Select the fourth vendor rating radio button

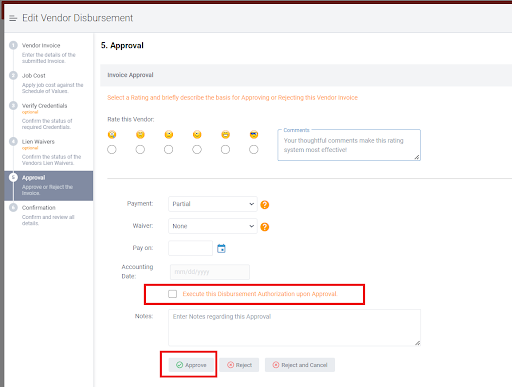[x=197, y=149]
